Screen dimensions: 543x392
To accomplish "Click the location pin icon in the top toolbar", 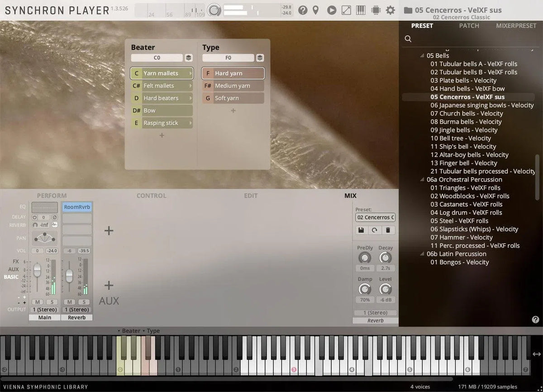I will pyautogui.click(x=315, y=9).
